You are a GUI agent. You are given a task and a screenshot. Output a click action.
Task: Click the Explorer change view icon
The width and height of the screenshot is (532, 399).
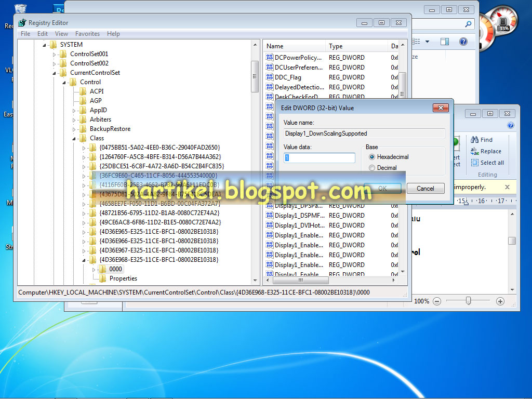click(x=416, y=42)
